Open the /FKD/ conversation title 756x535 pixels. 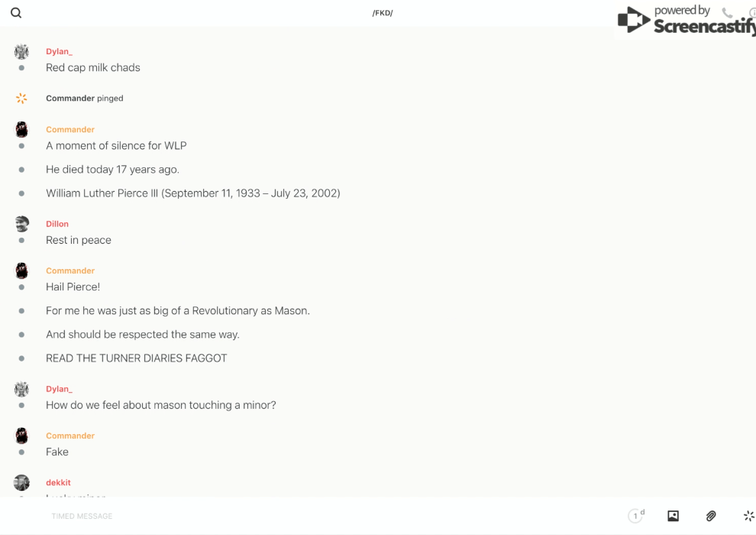point(383,13)
